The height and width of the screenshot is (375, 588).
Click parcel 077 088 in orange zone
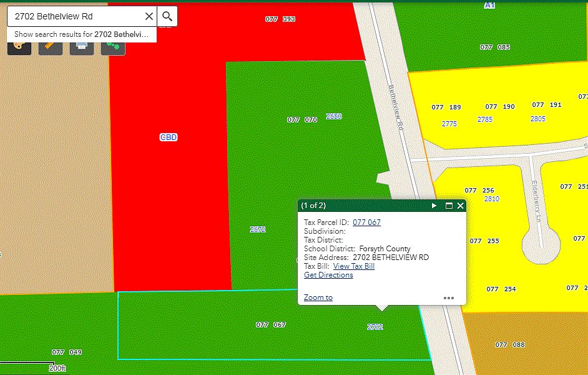coord(509,345)
